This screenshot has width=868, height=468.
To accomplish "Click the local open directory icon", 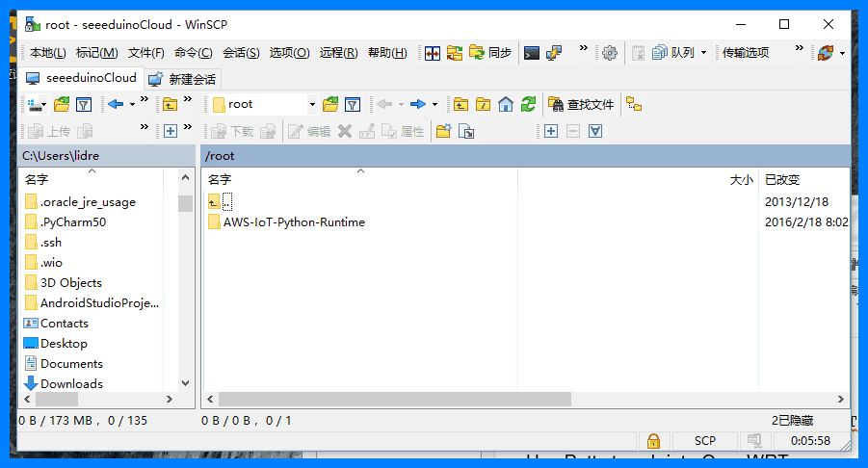I will 62,104.
